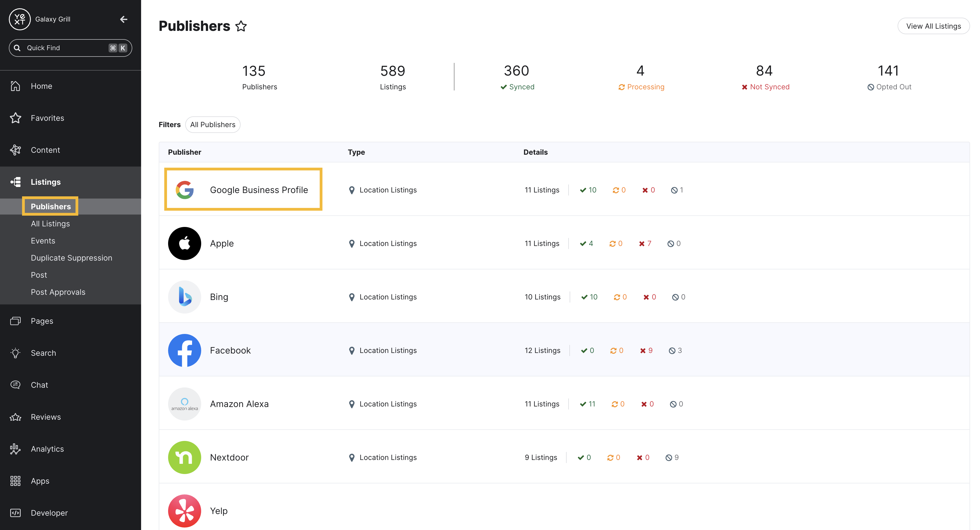Open the Analytics sidebar menu
The width and height of the screenshot is (980, 530).
tap(47, 449)
